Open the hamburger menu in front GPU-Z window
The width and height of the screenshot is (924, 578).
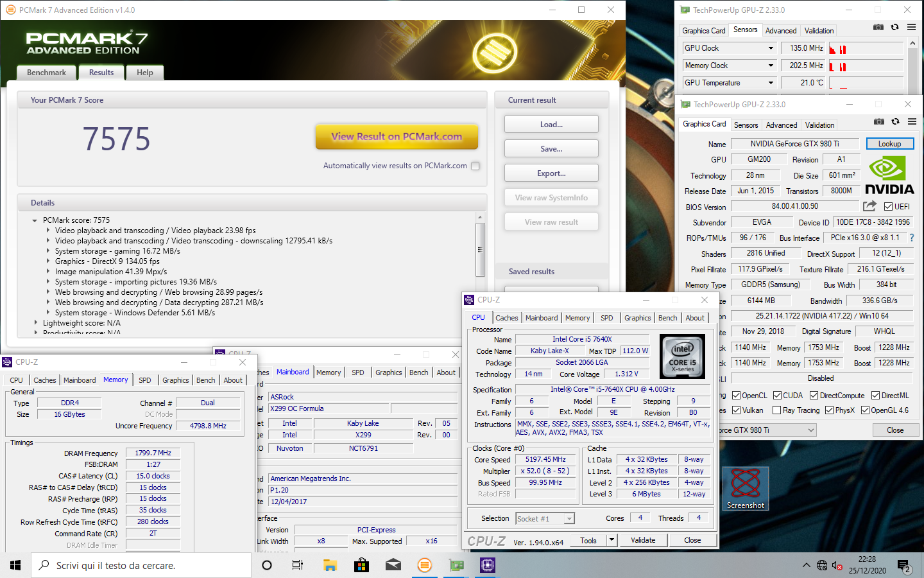pos(912,121)
